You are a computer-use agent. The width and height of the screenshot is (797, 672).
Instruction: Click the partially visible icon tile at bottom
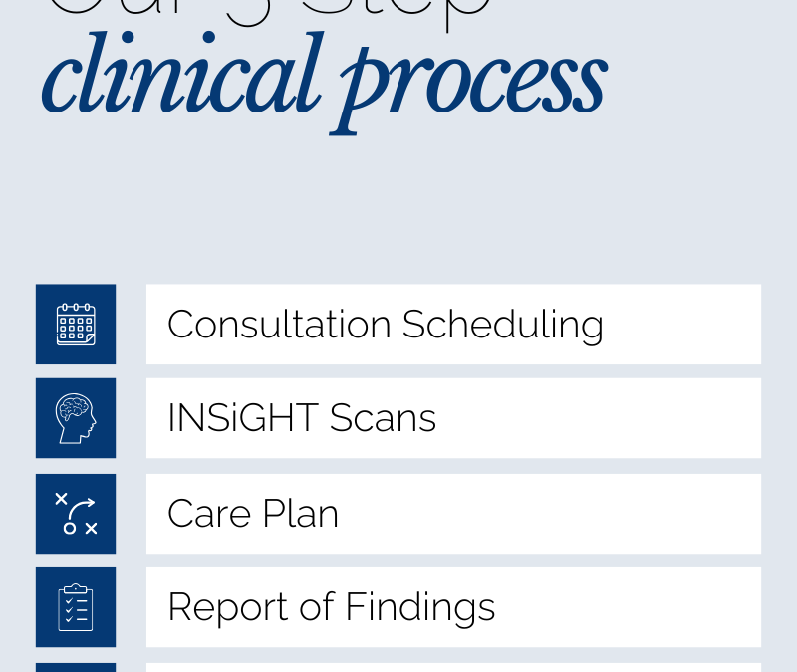click(x=76, y=667)
